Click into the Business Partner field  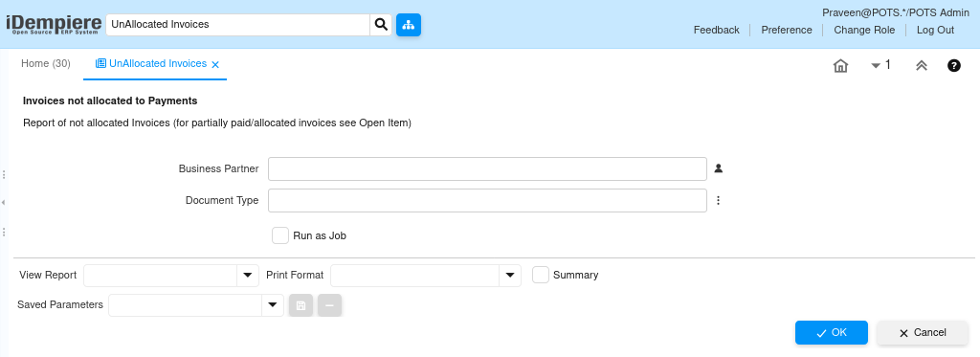click(487, 168)
